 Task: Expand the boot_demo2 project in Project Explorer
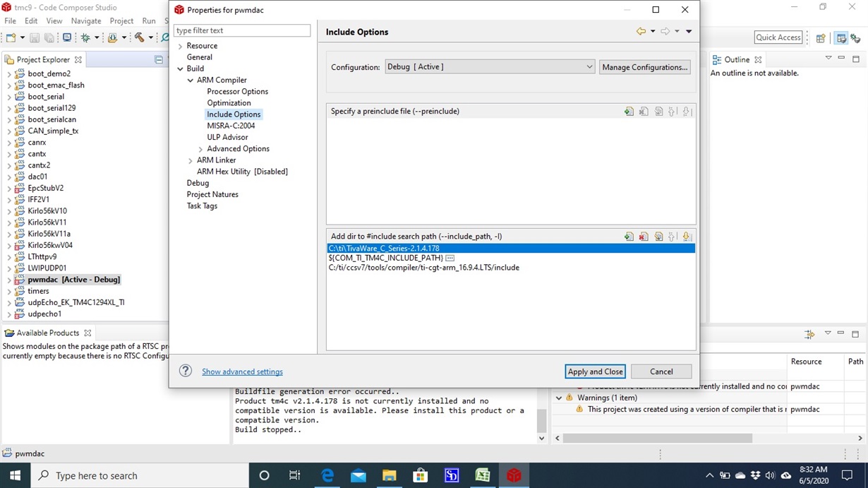pyautogui.click(x=9, y=73)
